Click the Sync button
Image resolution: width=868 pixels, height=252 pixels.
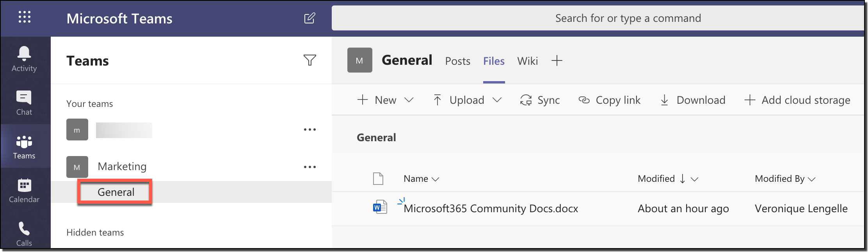pyautogui.click(x=540, y=100)
